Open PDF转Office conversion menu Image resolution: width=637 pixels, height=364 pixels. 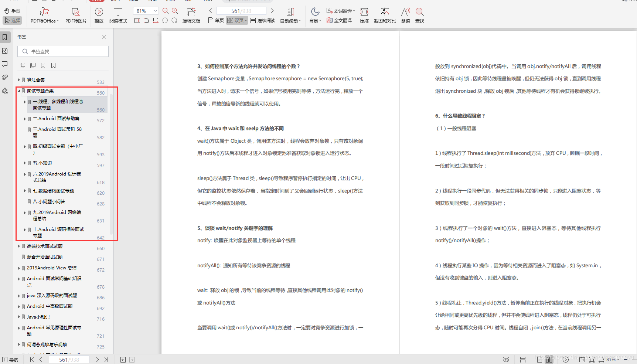coord(44,16)
